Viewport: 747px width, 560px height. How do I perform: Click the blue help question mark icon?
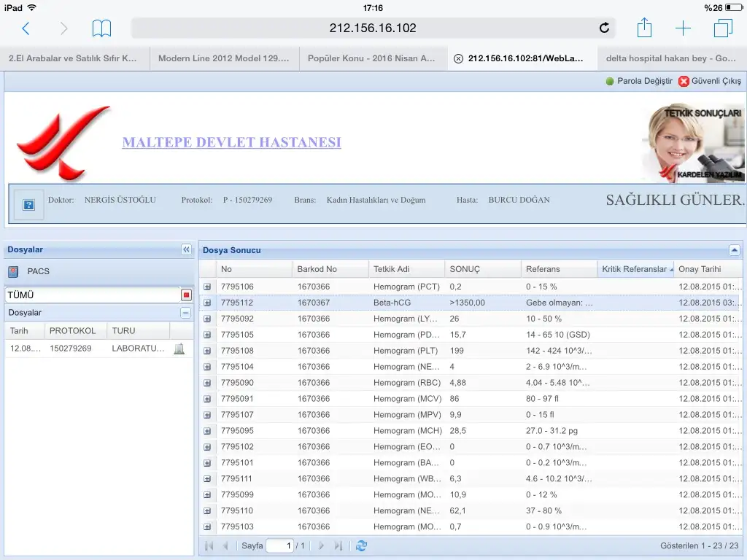pyautogui.click(x=29, y=205)
